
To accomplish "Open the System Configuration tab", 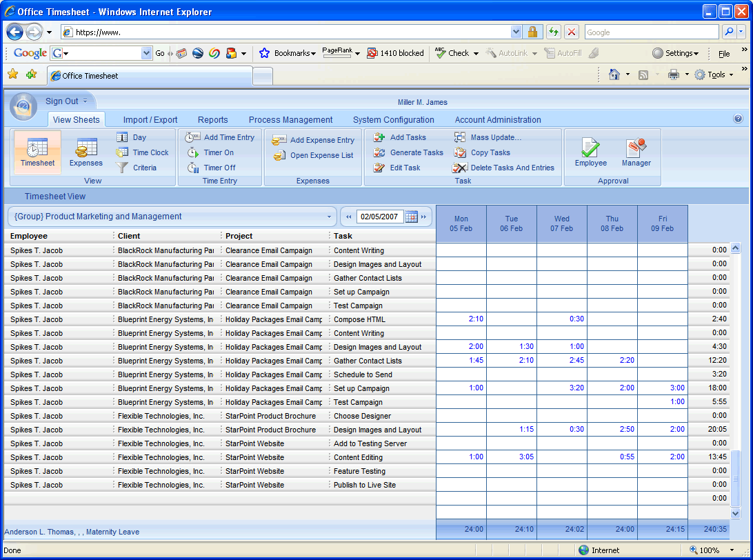I will pyautogui.click(x=393, y=120).
